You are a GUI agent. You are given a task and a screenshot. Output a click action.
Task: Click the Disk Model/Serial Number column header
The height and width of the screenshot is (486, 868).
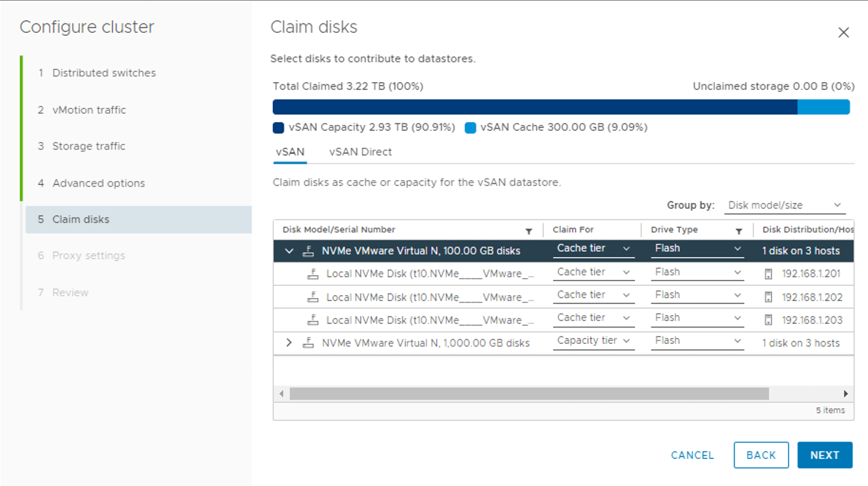click(339, 230)
